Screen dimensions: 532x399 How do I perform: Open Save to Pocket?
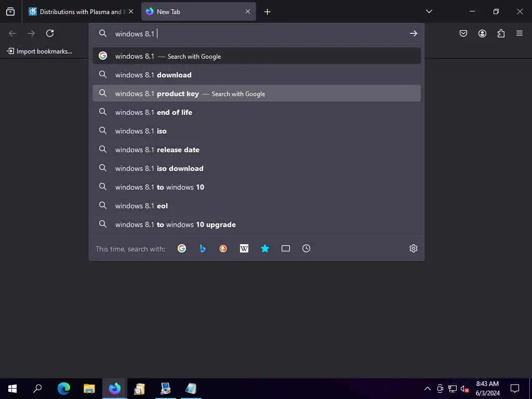click(x=463, y=33)
